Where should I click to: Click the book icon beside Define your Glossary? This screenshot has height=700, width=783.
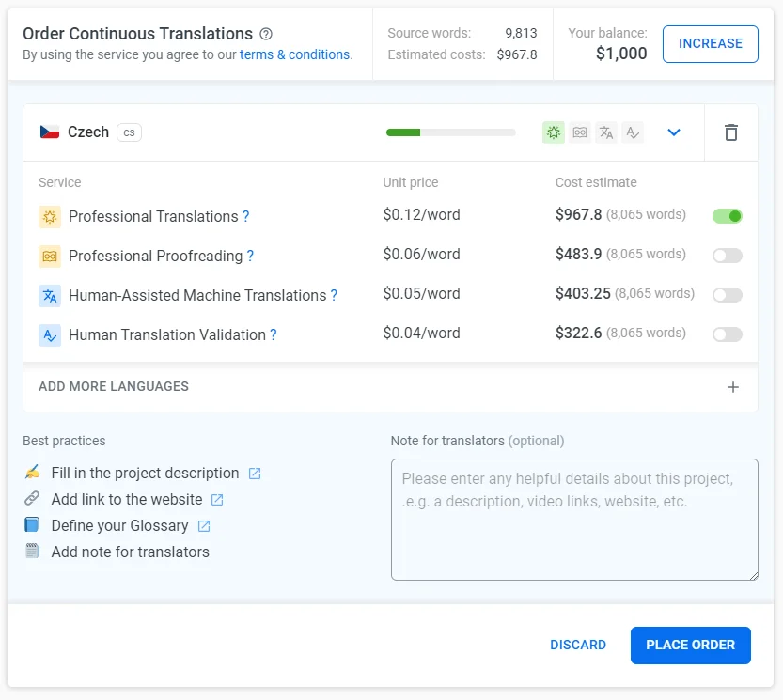point(32,526)
